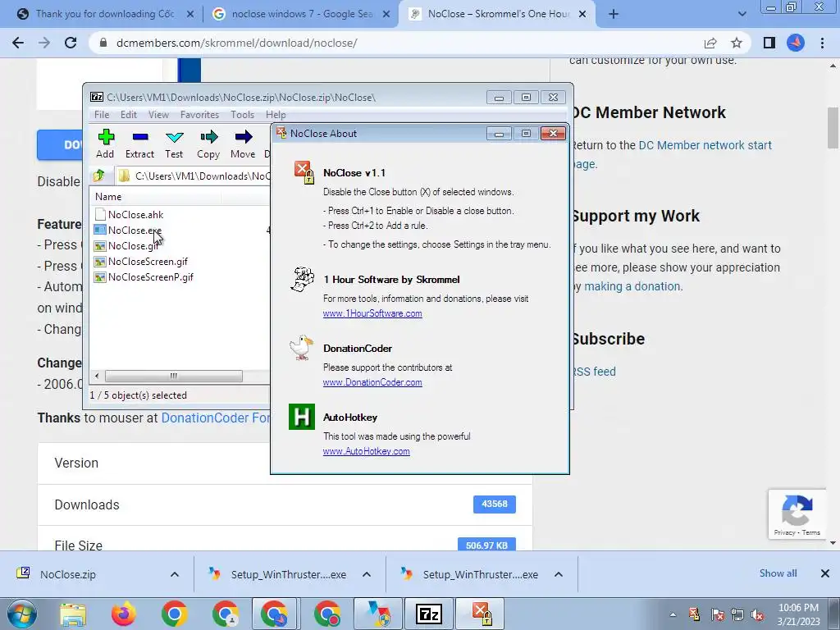This screenshot has width=840, height=630.
Task: Click the Add button in 7-Zip toolbar
Action: (x=105, y=144)
